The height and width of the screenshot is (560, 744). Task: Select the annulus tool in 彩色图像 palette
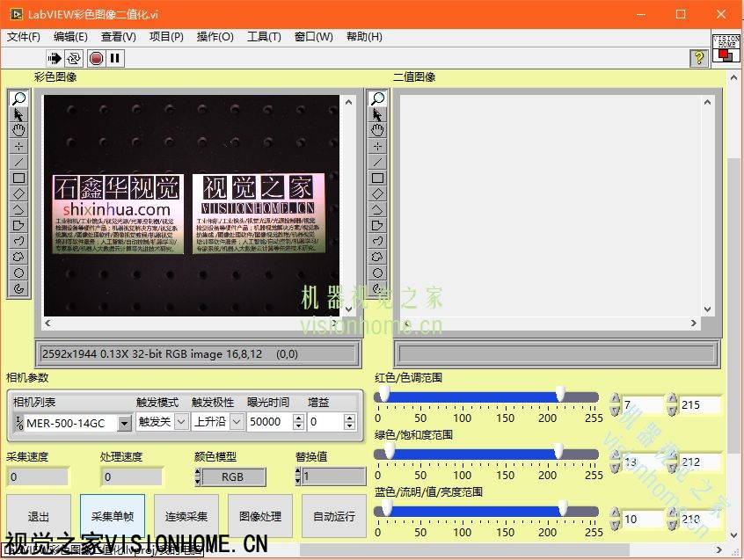[19, 288]
